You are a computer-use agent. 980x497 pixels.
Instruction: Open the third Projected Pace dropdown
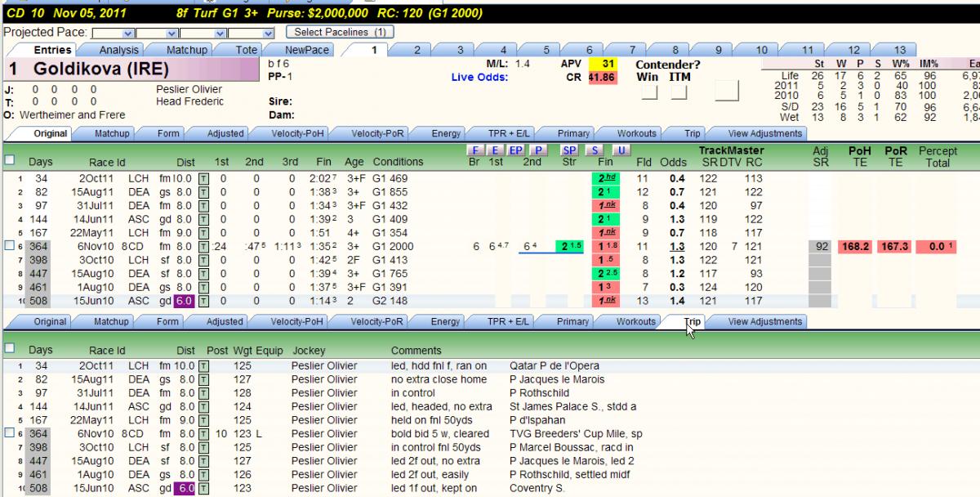coord(202,33)
